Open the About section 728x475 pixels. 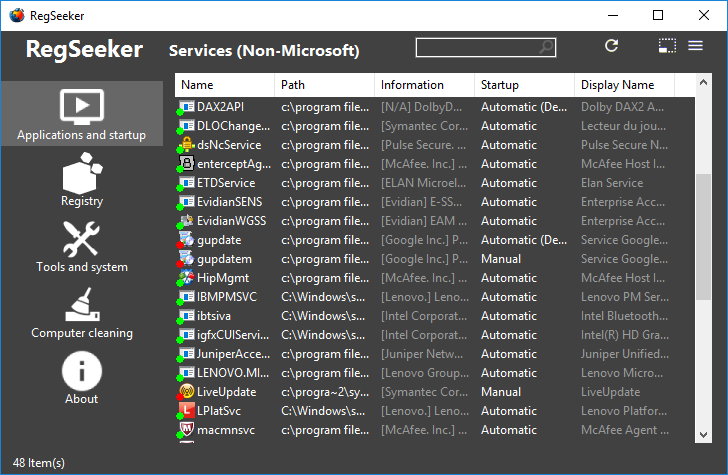click(x=82, y=378)
